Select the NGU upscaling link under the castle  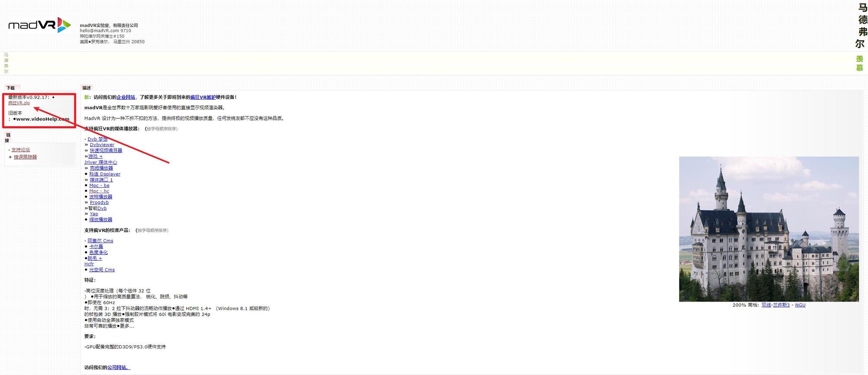point(800,305)
